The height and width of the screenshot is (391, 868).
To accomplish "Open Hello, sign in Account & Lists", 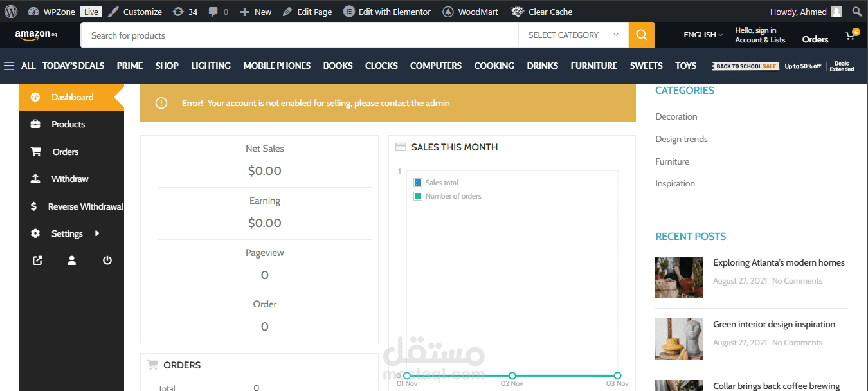I will point(760,35).
